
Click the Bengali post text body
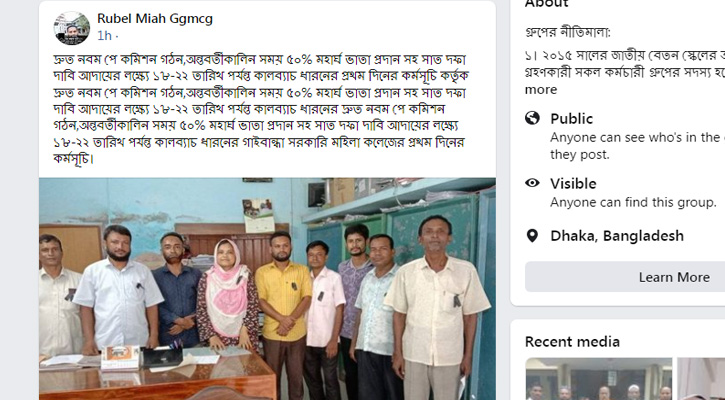261,109
